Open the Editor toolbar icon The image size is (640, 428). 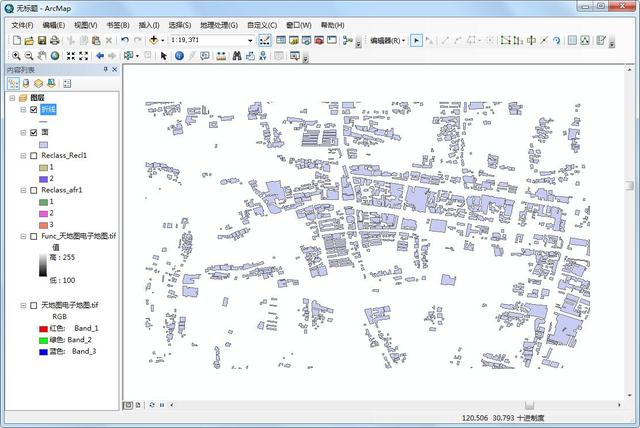(264, 40)
